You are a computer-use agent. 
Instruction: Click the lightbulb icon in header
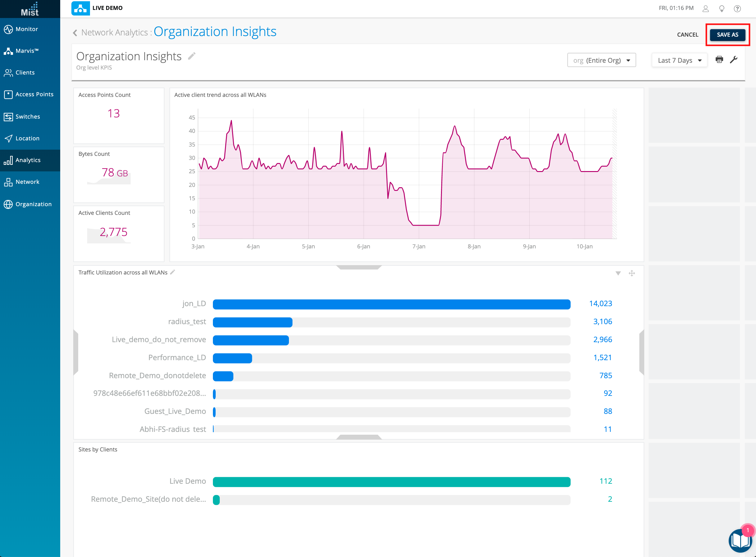pyautogui.click(x=722, y=8)
